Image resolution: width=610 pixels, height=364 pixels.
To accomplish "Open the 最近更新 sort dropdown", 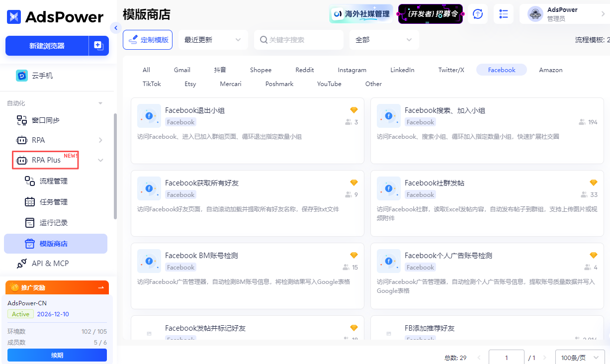I will coord(213,39).
